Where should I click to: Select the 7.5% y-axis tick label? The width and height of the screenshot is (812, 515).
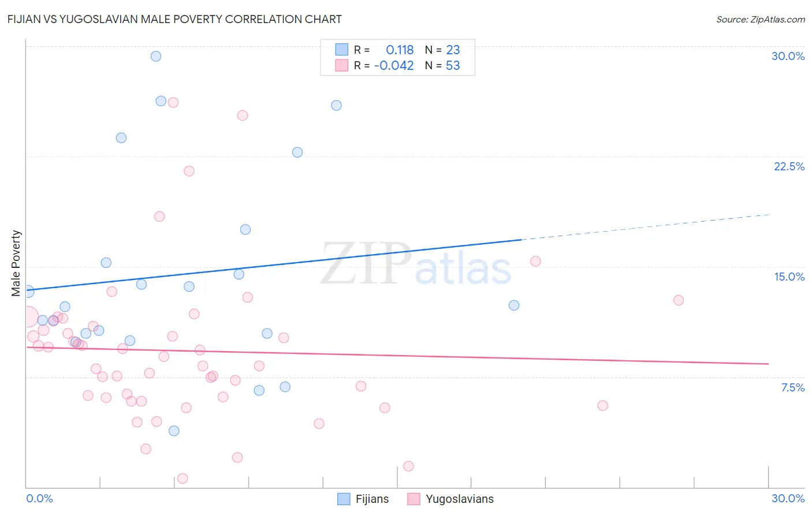tap(792, 387)
